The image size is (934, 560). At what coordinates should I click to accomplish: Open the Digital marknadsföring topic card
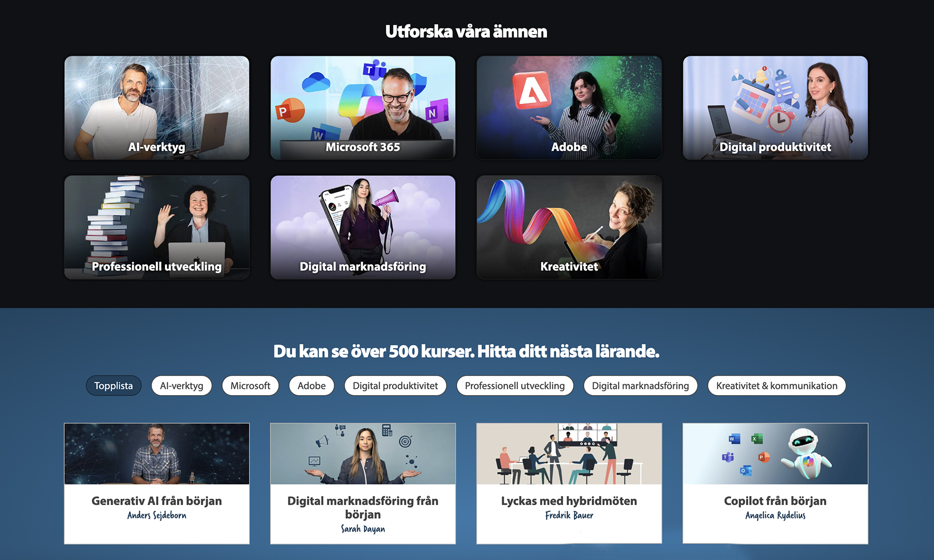coord(363,227)
